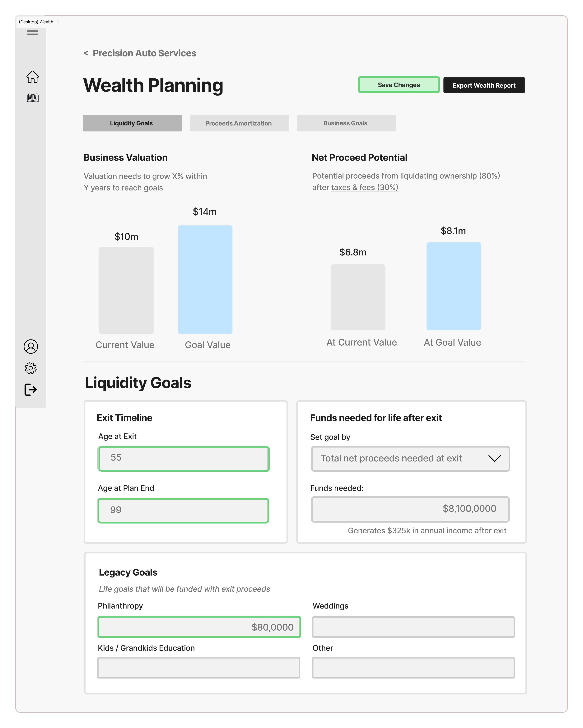The width and height of the screenshot is (583, 728).
Task: Open the book library icon
Action: point(32,98)
